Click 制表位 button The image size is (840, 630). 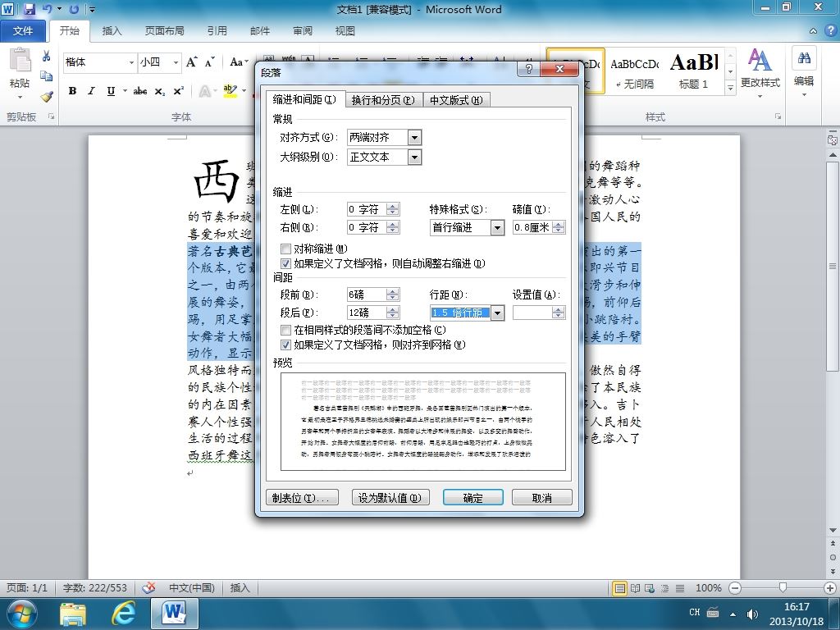coord(302,498)
